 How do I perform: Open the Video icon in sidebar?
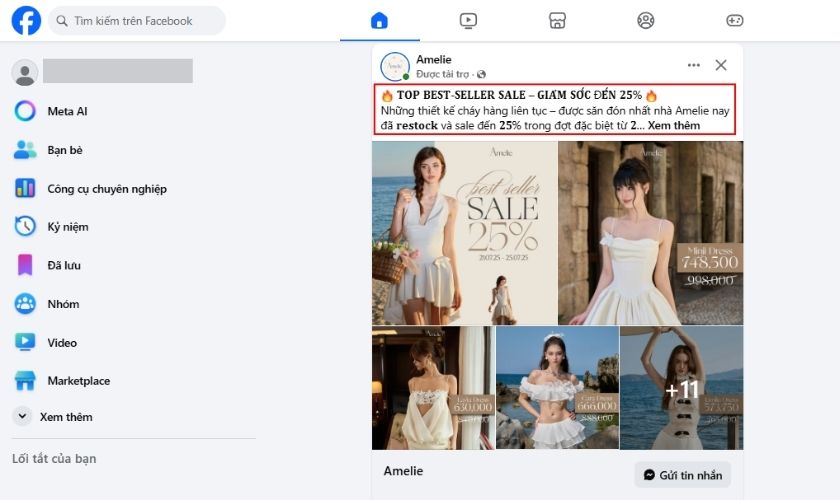pos(25,342)
